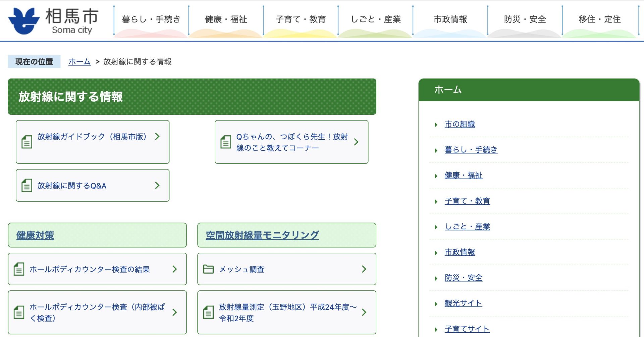Screen dimensions: 644x337
Task: Click chevron arrow on 放射線ガイドブック card
Action: tap(157, 136)
